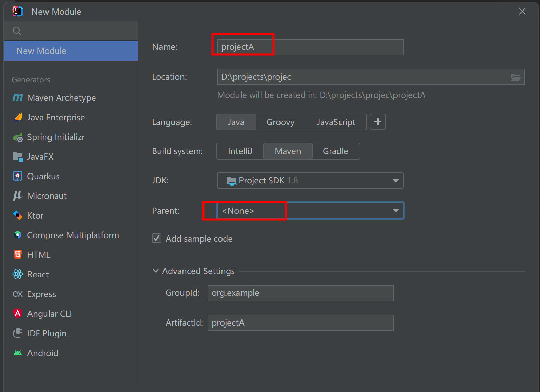This screenshot has height=392, width=540.
Task: Open the Parent None dropdown
Action: coord(310,211)
